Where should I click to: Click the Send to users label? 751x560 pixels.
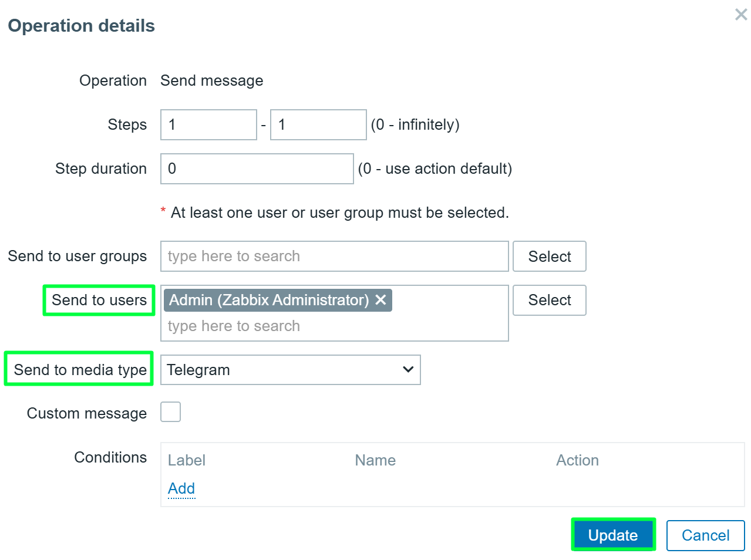99,300
